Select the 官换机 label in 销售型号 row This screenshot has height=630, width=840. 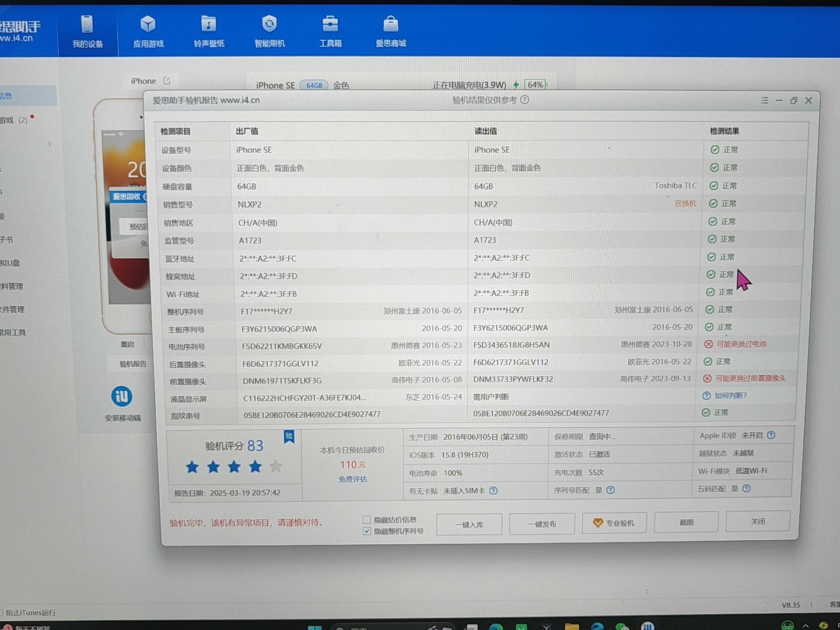685,204
